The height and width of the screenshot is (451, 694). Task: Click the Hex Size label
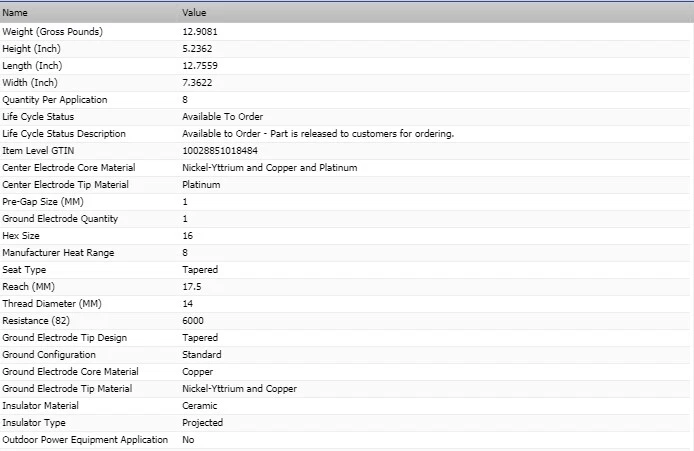pyautogui.click(x=21, y=235)
